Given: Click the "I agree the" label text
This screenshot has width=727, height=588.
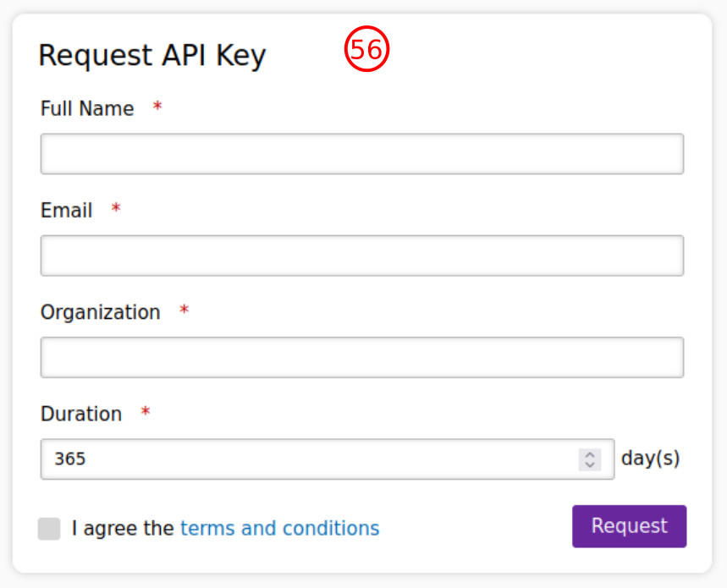Looking at the screenshot, I should click(x=123, y=529).
